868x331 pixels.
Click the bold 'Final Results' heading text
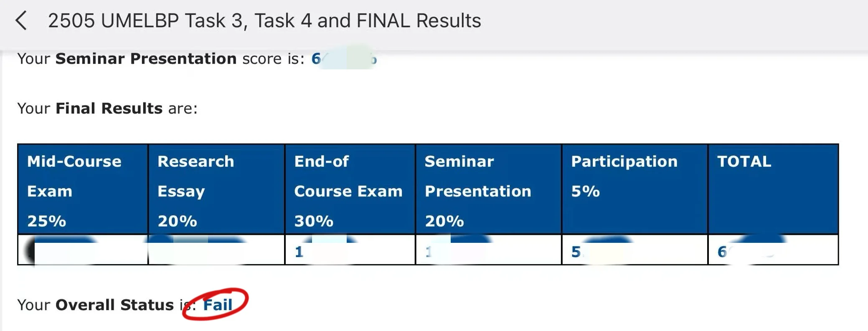click(109, 108)
